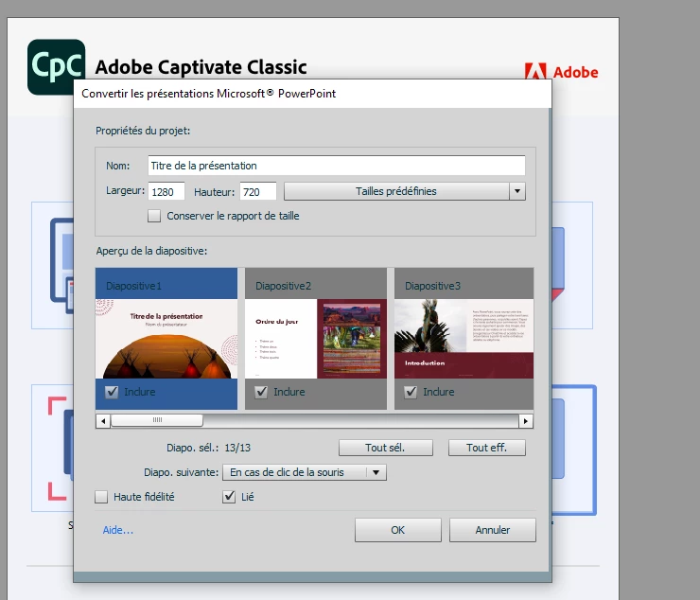Cancel with the Annuler button
Screen dimensions: 700x600
tap(493, 530)
